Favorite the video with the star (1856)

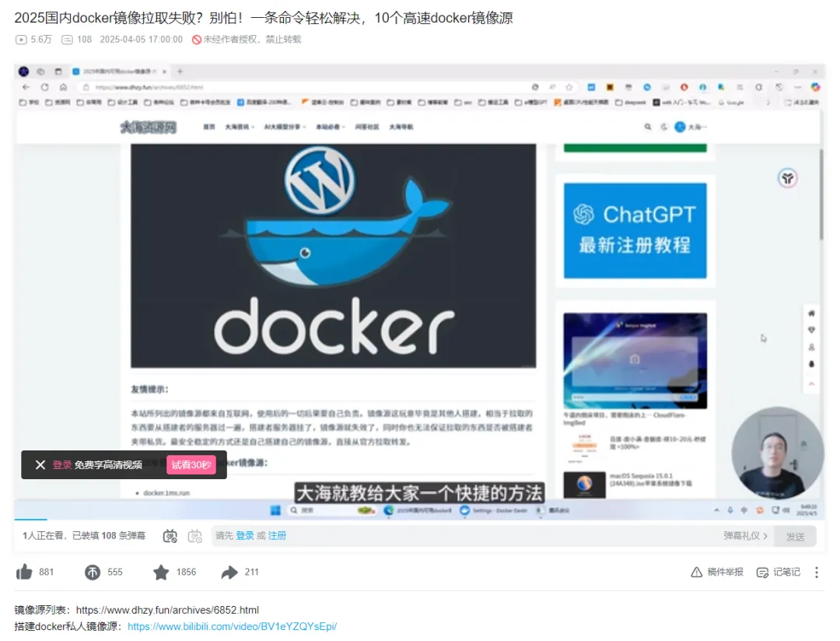(161, 572)
